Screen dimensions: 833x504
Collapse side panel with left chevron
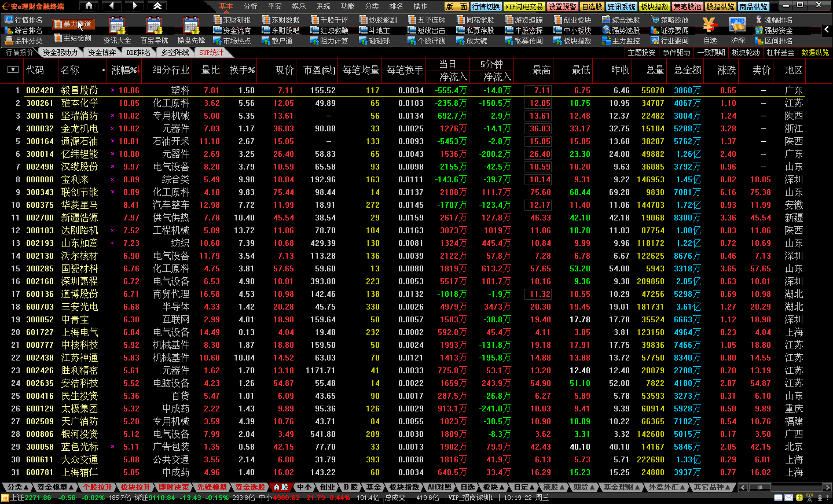point(827,29)
